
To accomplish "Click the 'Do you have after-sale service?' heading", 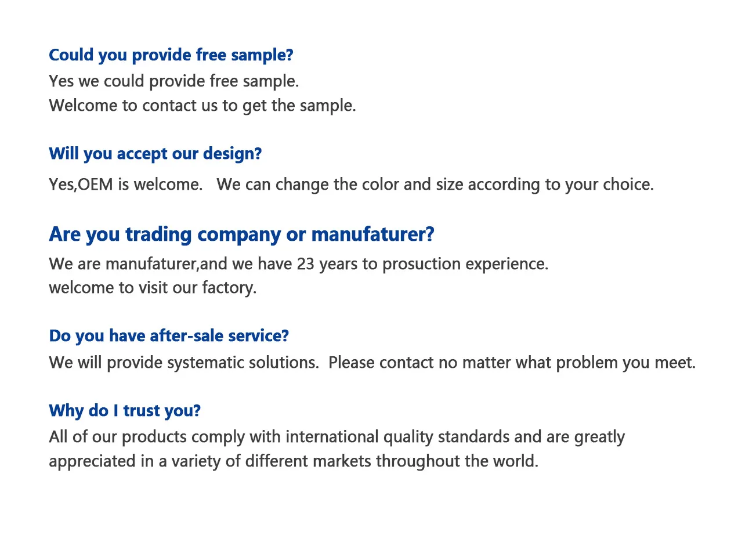I will click(x=169, y=336).
